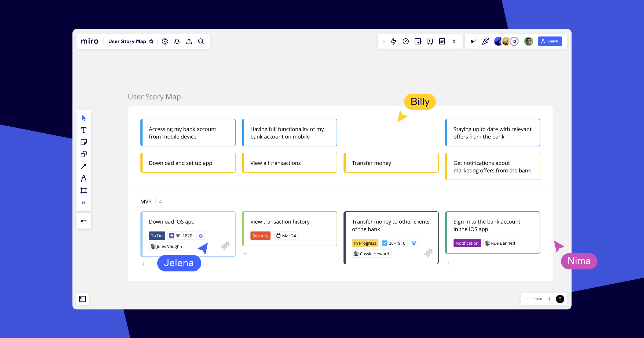Toggle the BE-1910 checkbox tag
Screen dimensions: 644x338
click(x=394, y=243)
